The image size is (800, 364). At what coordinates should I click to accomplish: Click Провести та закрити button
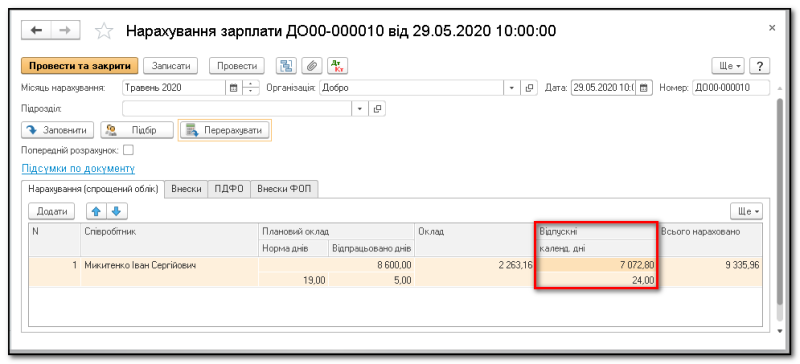click(80, 66)
